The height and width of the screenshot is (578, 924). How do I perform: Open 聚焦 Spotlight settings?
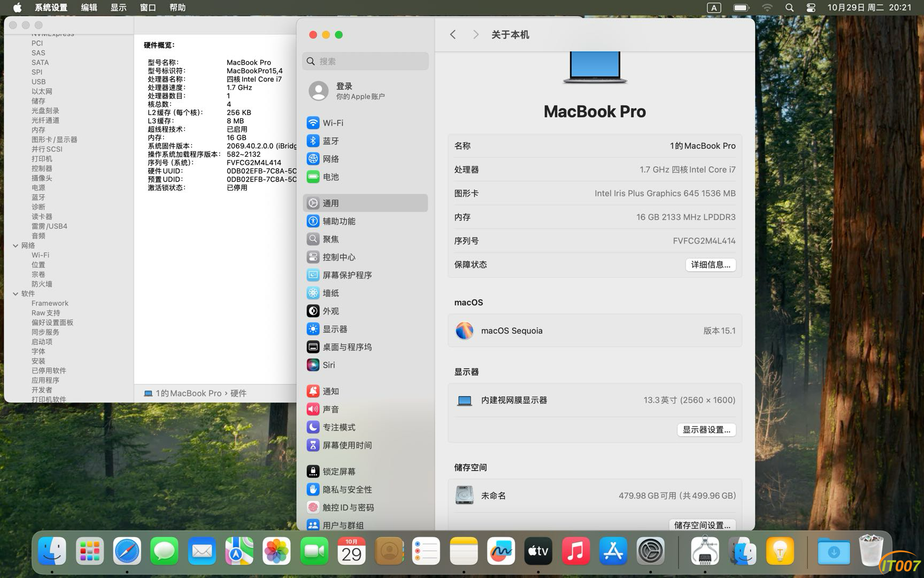point(365,239)
